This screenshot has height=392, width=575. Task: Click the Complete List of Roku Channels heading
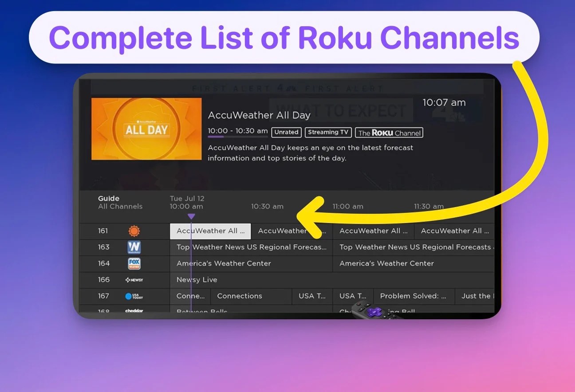tap(284, 38)
